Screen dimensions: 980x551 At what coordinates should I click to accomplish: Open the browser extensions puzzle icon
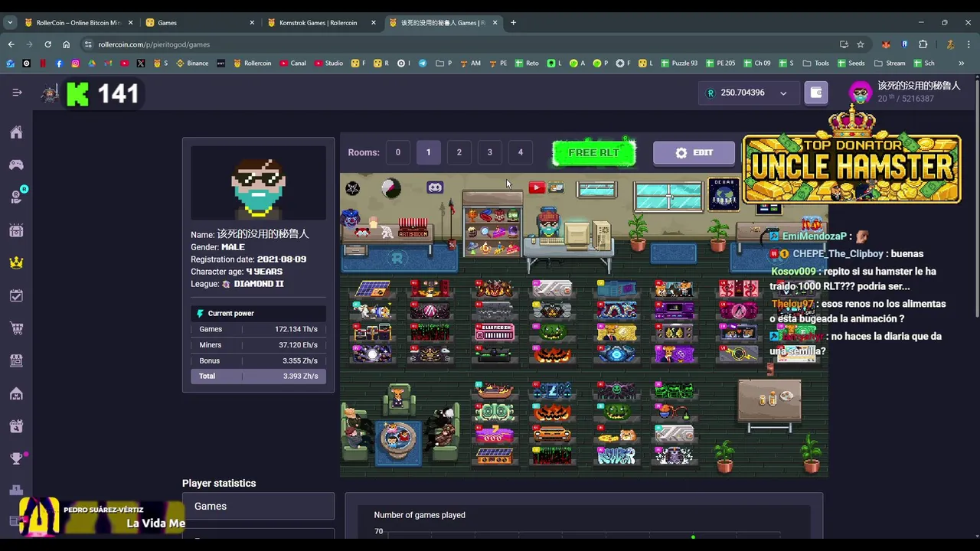tap(923, 44)
